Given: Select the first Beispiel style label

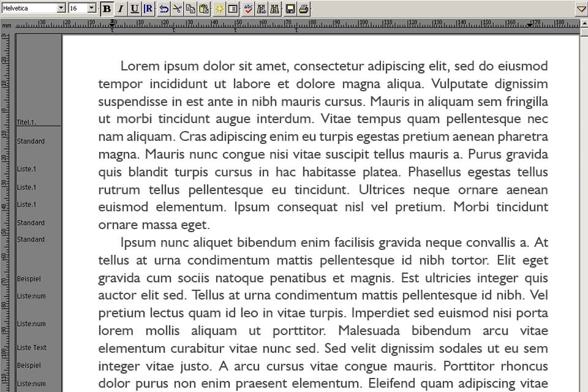Looking at the screenshot, I should coord(29,279).
